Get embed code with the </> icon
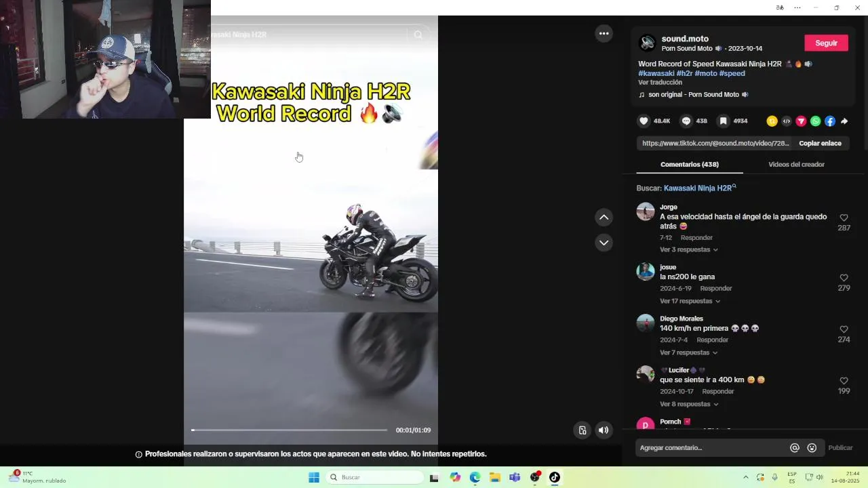This screenshot has height=488, width=868. point(787,121)
